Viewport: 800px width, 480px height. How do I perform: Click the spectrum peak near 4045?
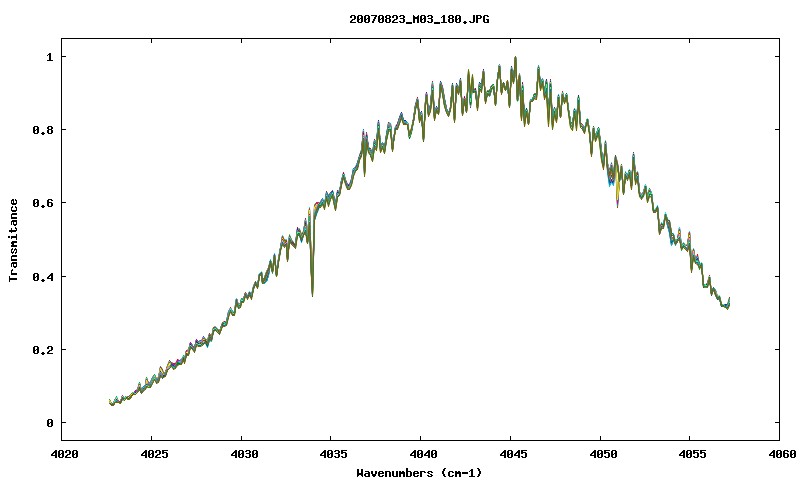tap(515, 58)
